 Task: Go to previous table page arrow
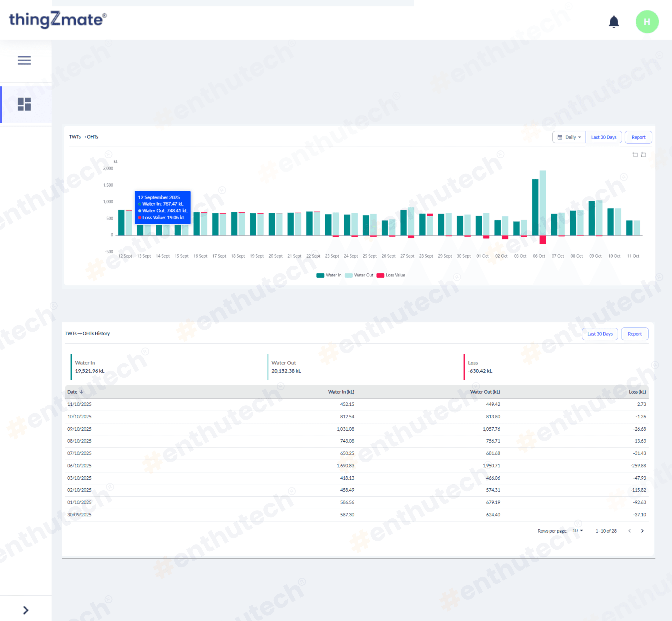point(629,531)
